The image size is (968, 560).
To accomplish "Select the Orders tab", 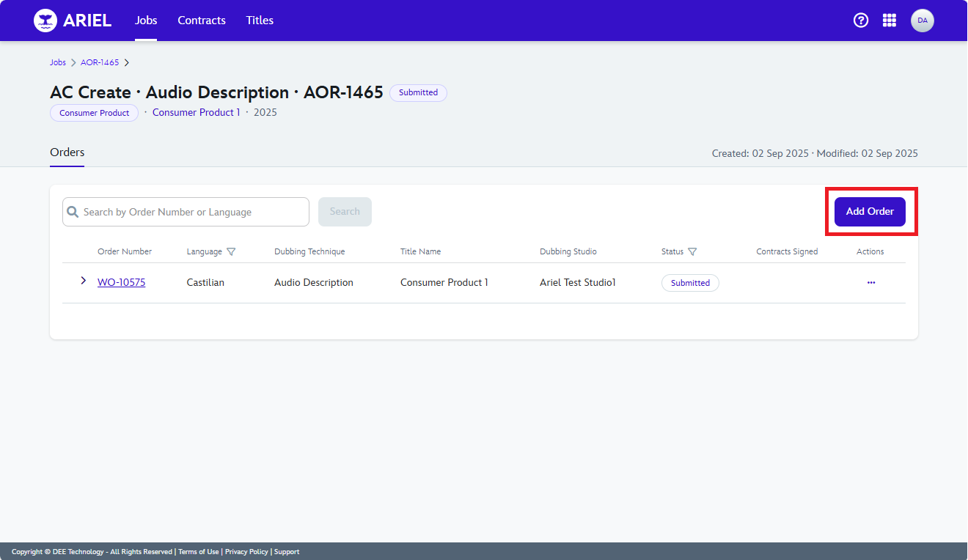I will click(x=67, y=152).
